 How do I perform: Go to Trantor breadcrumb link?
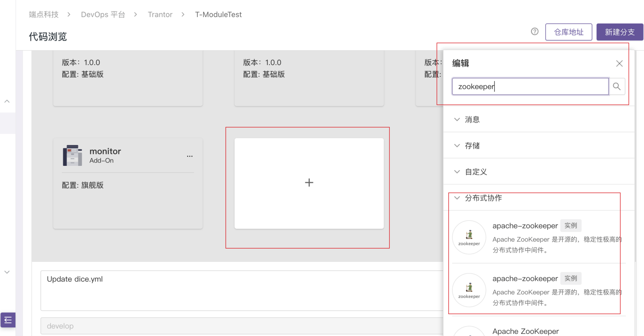pos(160,15)
